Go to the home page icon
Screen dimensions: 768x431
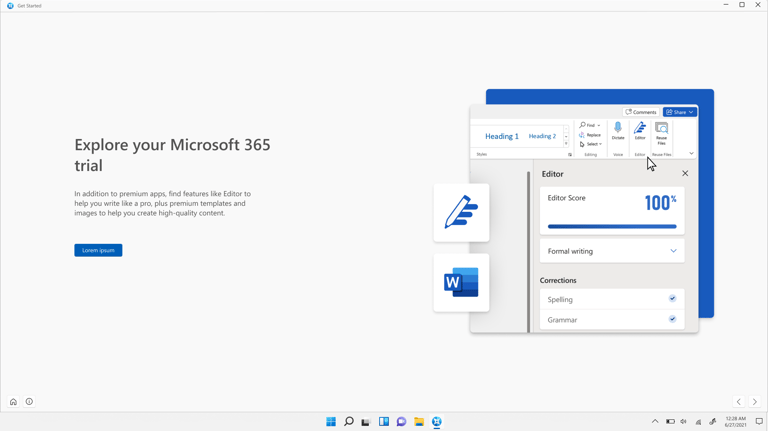coord(13,402)
